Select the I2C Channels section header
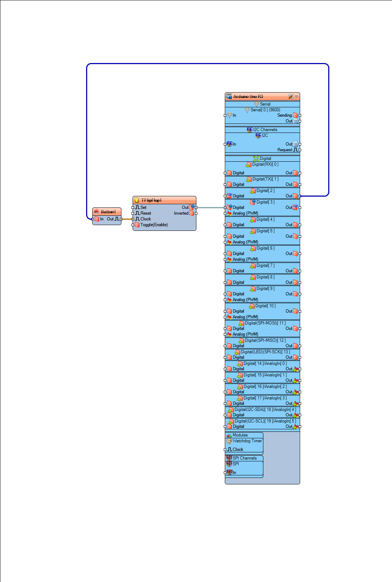The width and height of the screenshot is (392, 582). (x=262, y=130)
